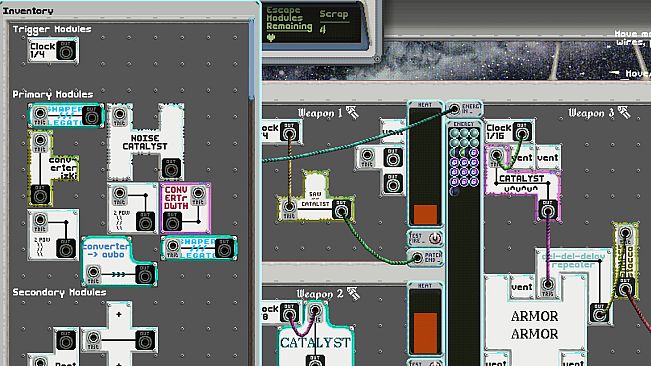
Task: Click the Weapon 2 hammer icon
Action: pyautogui.click(x=353, y=293)
